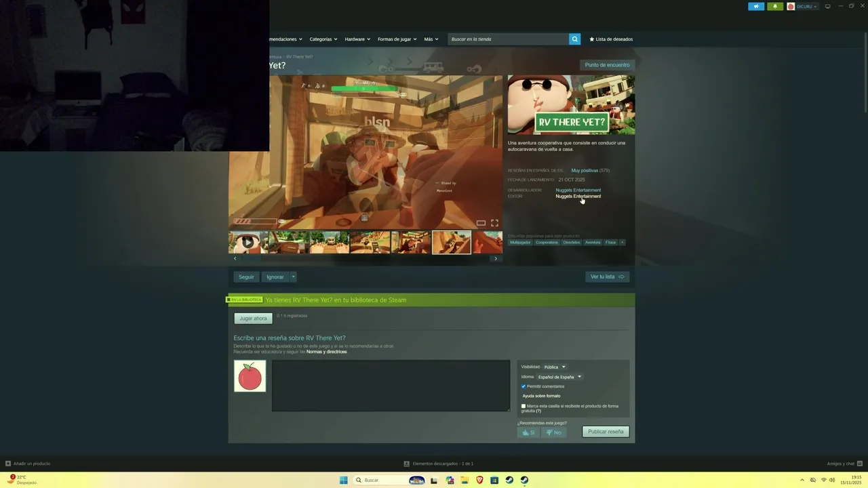Image resolution: width=868 pixels, height=488 pixels.
Task: Click the store search magnifier button
Action: point(574,39)
